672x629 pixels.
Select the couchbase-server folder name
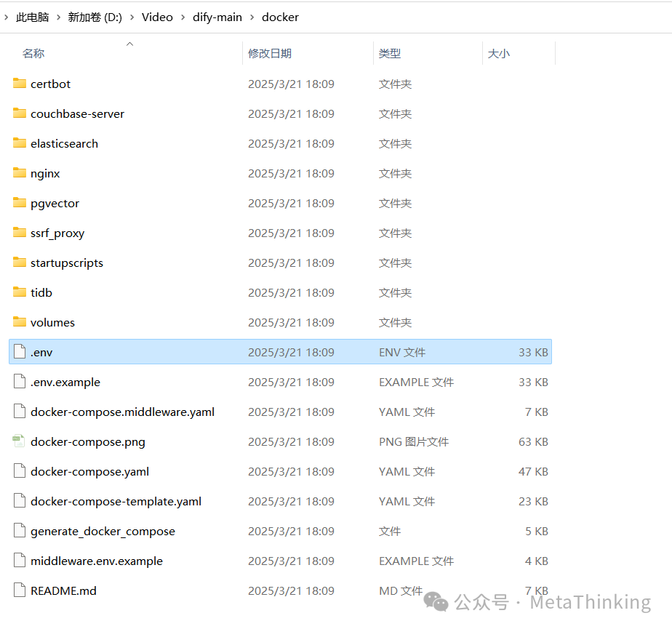pos(78,113)
